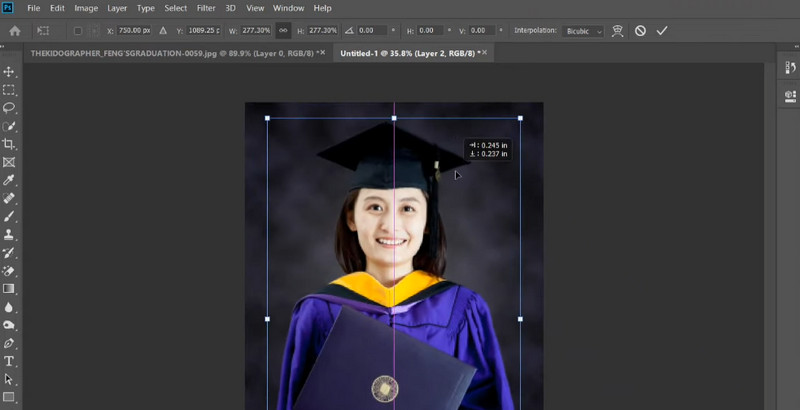Select the Brush tool
The width and height of the screenshot is (800, 410).
point(9,216)
